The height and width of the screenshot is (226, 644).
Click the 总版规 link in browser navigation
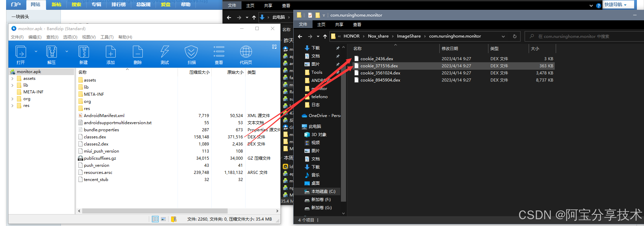(x=143, y=4)
